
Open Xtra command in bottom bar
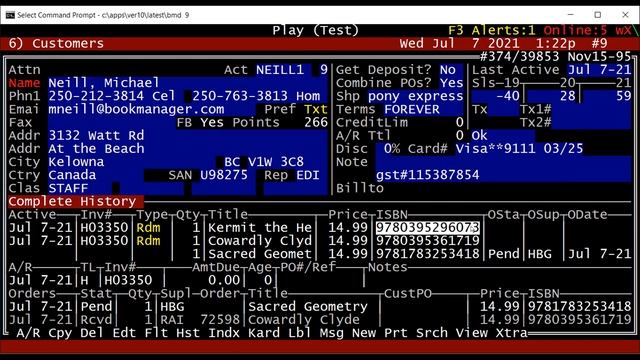point(511,333)
